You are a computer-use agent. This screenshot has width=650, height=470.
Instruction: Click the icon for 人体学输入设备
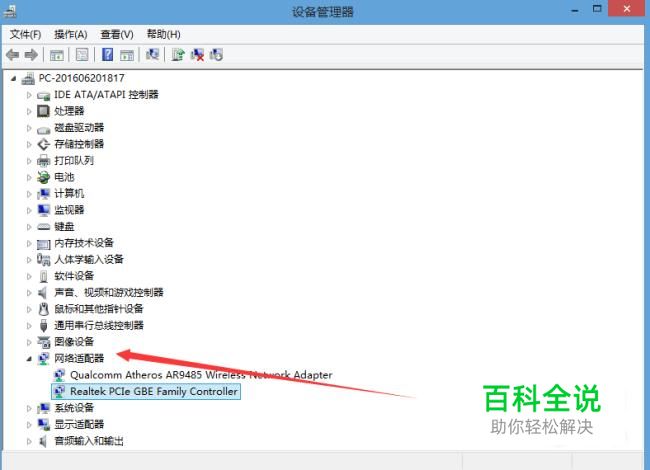pos(44,260)
